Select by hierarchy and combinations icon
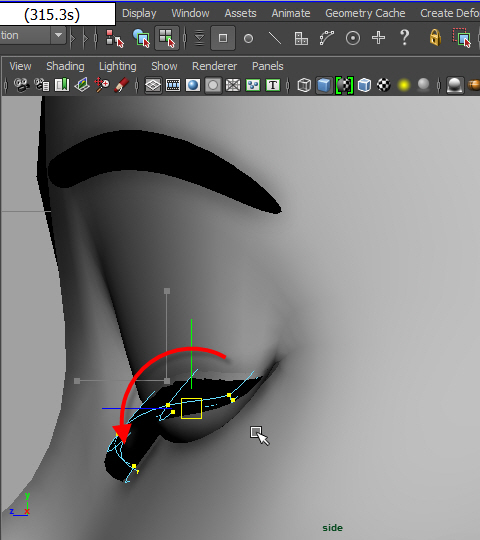The width and height of the screenshot is (480, 540). (115, 38)
